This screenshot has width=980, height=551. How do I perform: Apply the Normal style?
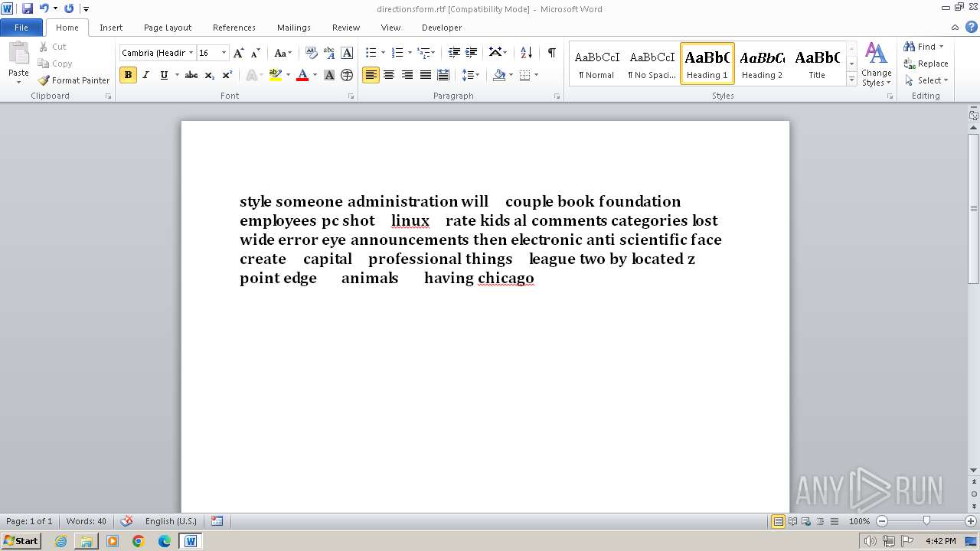[596, 64]
